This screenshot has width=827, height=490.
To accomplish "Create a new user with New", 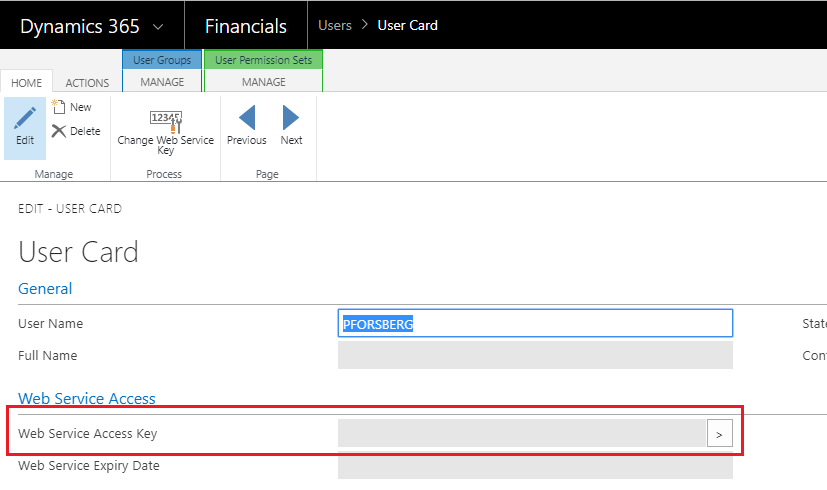I will [72, 107].
